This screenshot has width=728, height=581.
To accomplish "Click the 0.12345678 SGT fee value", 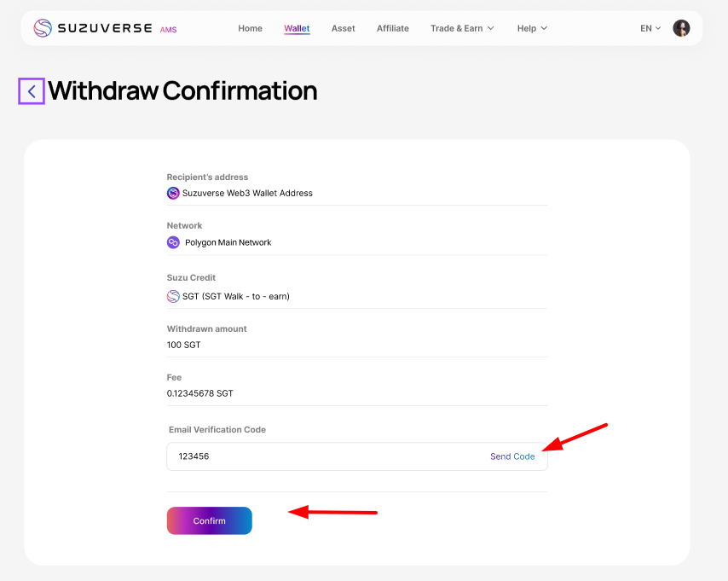I will [199, 393].
